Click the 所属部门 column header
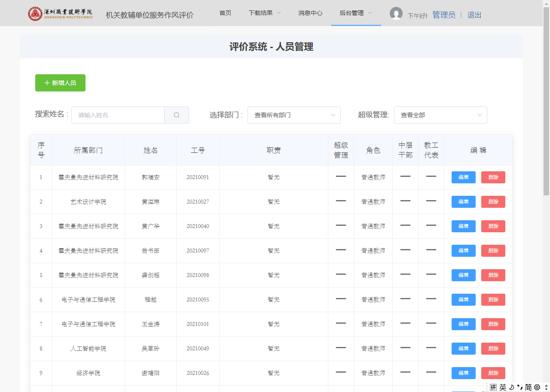This screenshot has width=550, height=392. pos(88,150)
